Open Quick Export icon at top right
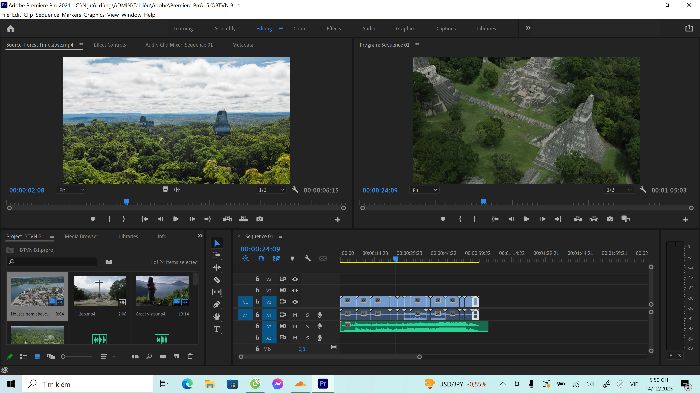 (689, 28)
